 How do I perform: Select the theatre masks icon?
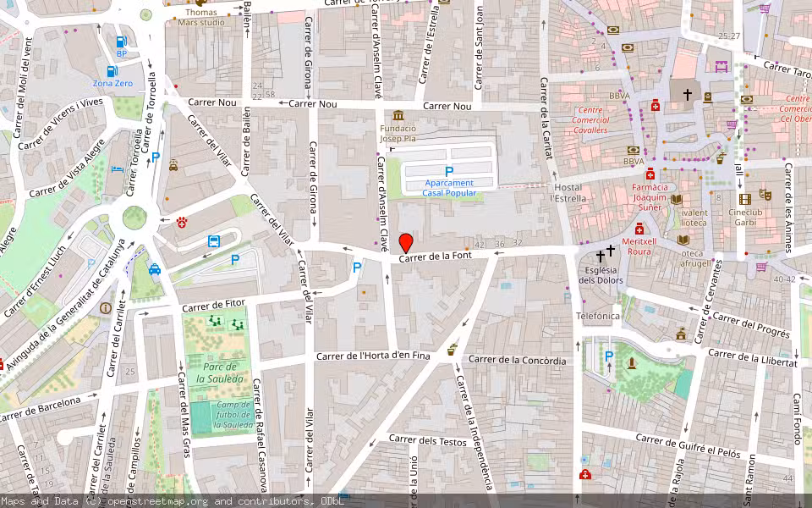[765, 195]
